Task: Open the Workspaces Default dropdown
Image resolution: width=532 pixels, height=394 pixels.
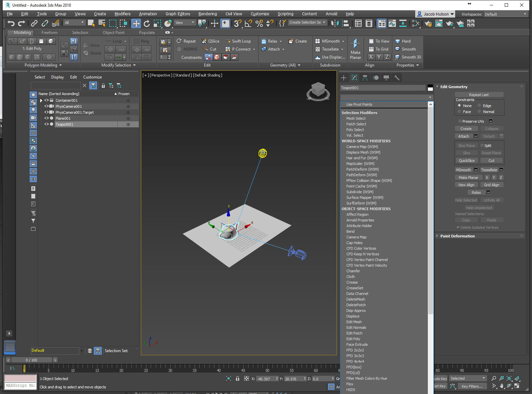Action: pos(506,14)
